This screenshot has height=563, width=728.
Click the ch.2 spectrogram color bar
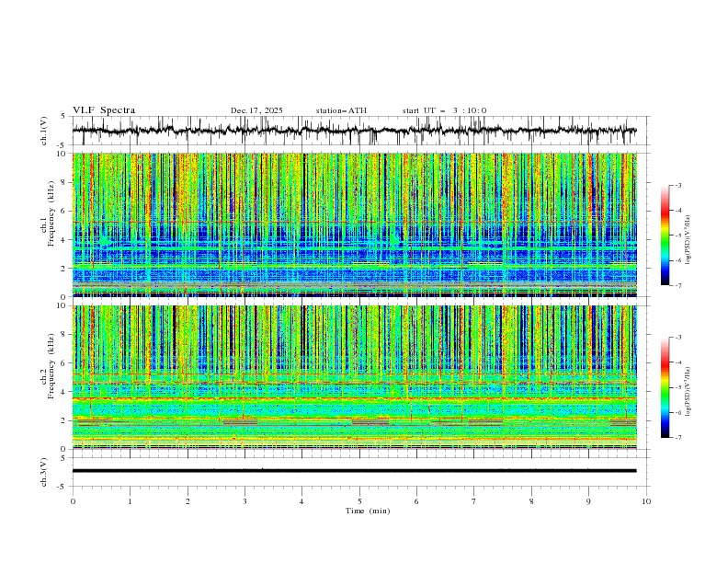(x=665, y=387)
